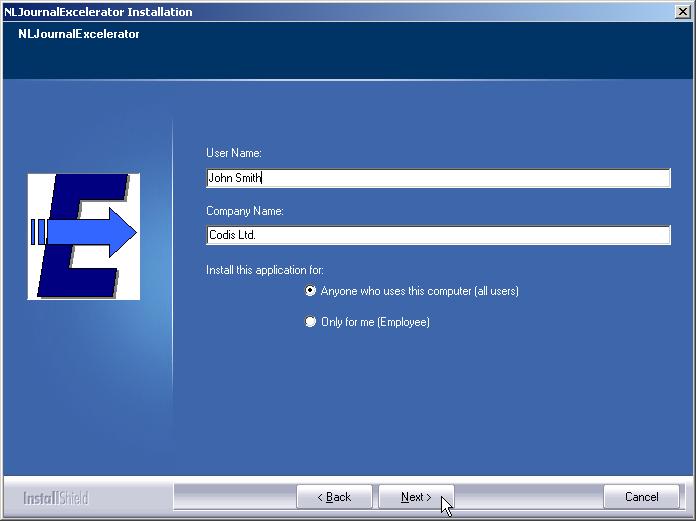Click the 'John Smith' text in User Name
The image size is (696, 521).
click(234, 178)
